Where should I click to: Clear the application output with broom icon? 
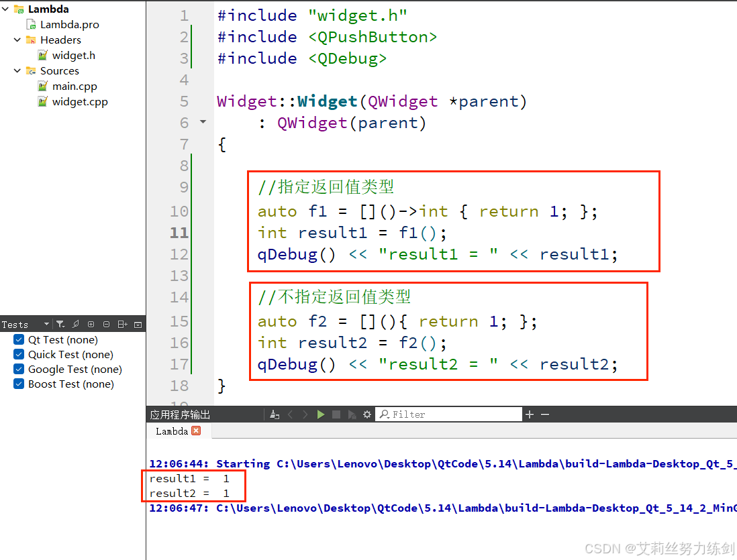click(275, 414)
